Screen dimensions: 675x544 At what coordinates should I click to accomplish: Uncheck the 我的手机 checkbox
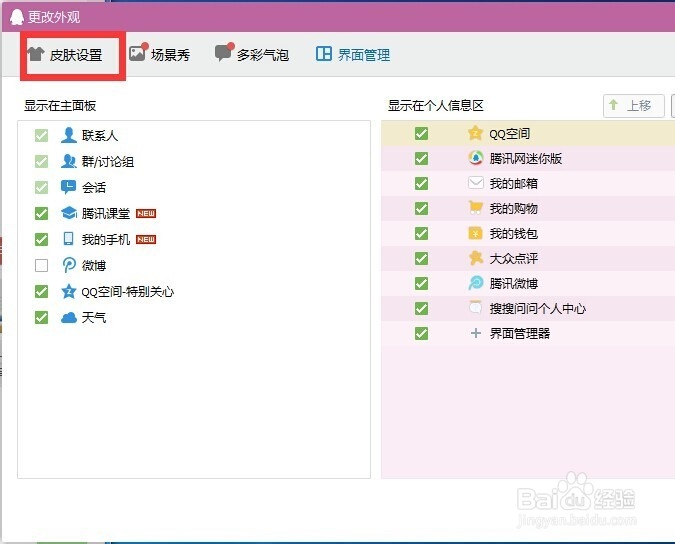(41, 239)
